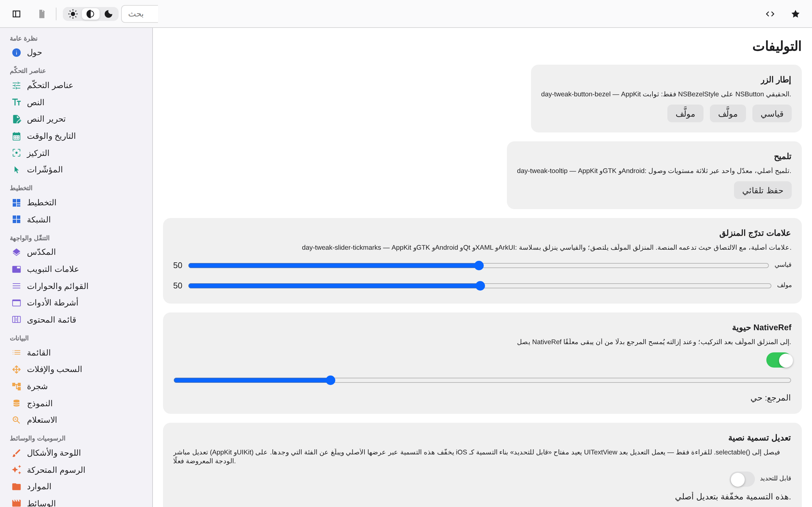Enable the قابل للتحديد switch
The height and width of the screenshot is (507, 812).
tap(742, 479)
